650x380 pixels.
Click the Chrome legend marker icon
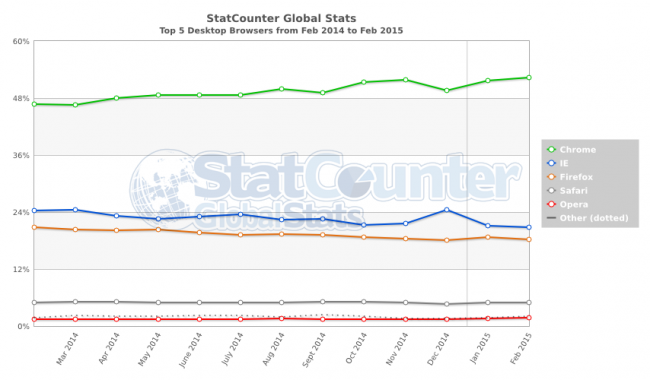point(551,150)
